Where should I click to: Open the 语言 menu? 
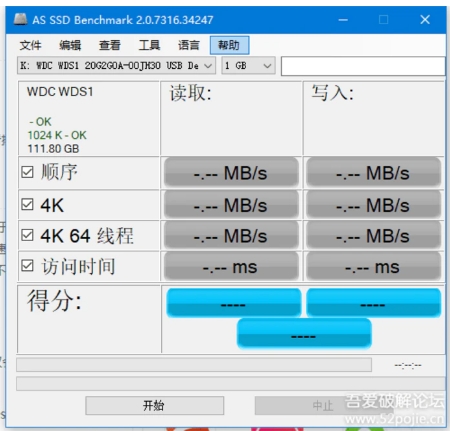pos(189,45)
